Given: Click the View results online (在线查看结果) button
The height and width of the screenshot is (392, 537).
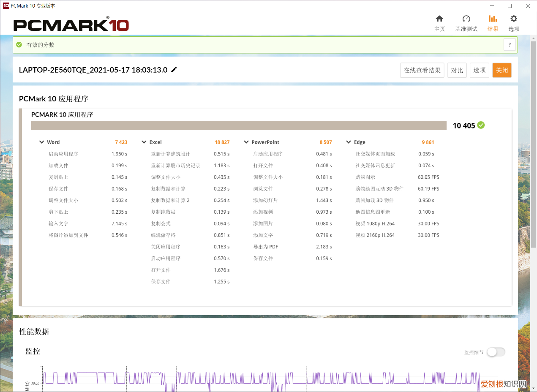Looking at the screenshot, I should click(422, 70).
